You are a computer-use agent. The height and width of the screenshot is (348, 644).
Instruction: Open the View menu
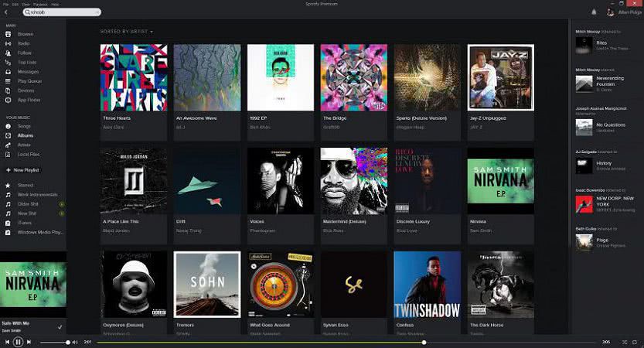pos(26,4)
